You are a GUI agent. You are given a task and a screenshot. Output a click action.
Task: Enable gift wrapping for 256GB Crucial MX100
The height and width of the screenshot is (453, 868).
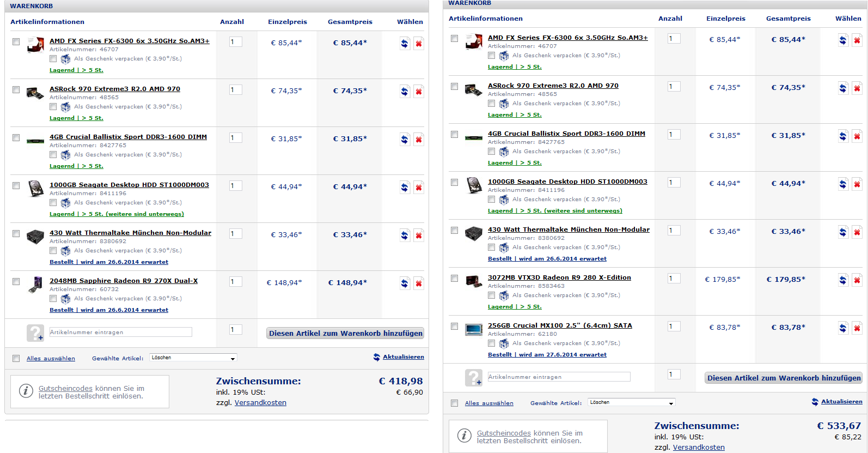pos(491,343)
